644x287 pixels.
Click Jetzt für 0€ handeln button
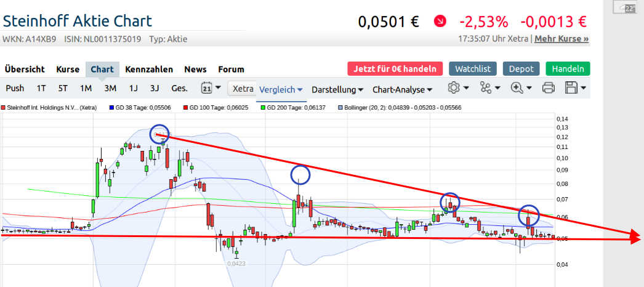pyautogui.click(x=395, y=68)
